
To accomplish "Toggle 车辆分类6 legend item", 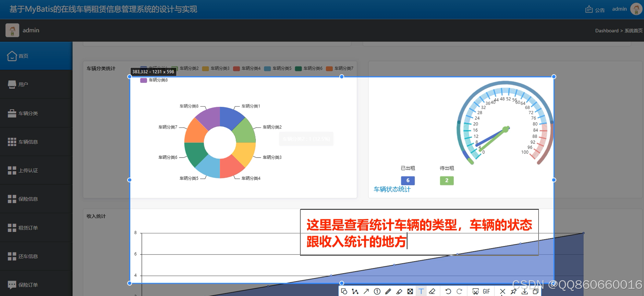I will coord(309,69).
